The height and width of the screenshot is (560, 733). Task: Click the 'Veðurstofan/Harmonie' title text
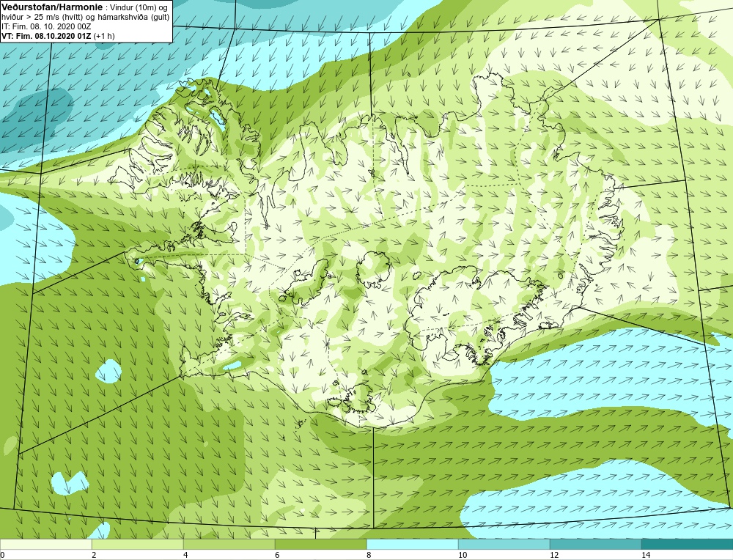(x=51, y=7)
